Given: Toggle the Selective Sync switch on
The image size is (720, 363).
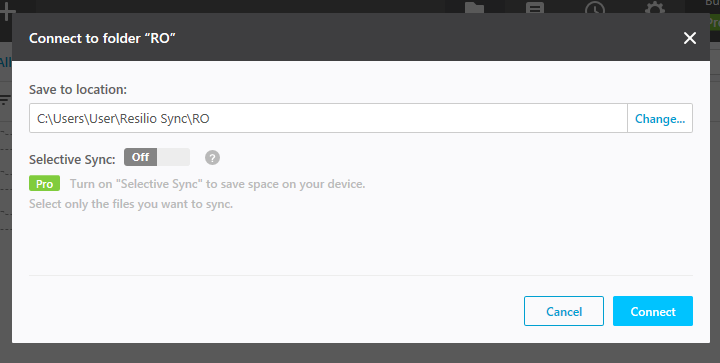Looking at the screenshot, I should (x=157, y=157).
